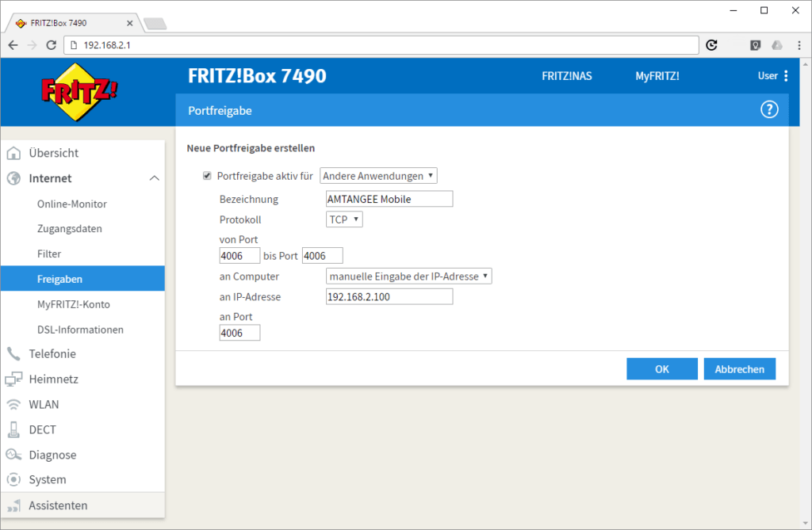Click the Abbrechen button
Screen dimensions: 812x530
coord(739,369)
